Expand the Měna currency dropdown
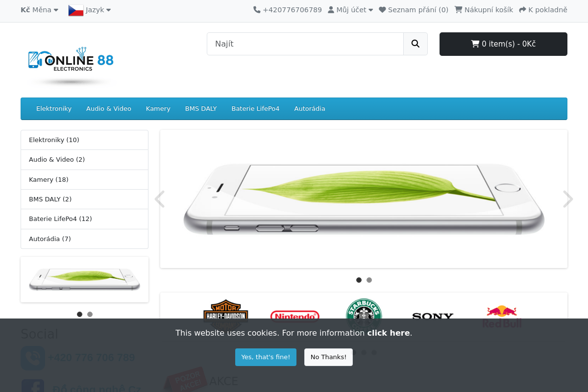This screenshot has width=588, height=392. pyautogui.click(x=39, y=10)
